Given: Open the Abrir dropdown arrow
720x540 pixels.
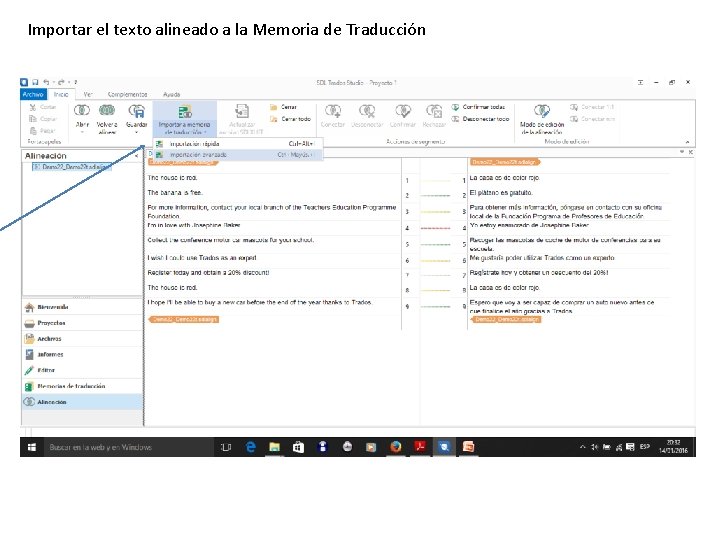Looking at the screenshot, I should pos(82,132).
